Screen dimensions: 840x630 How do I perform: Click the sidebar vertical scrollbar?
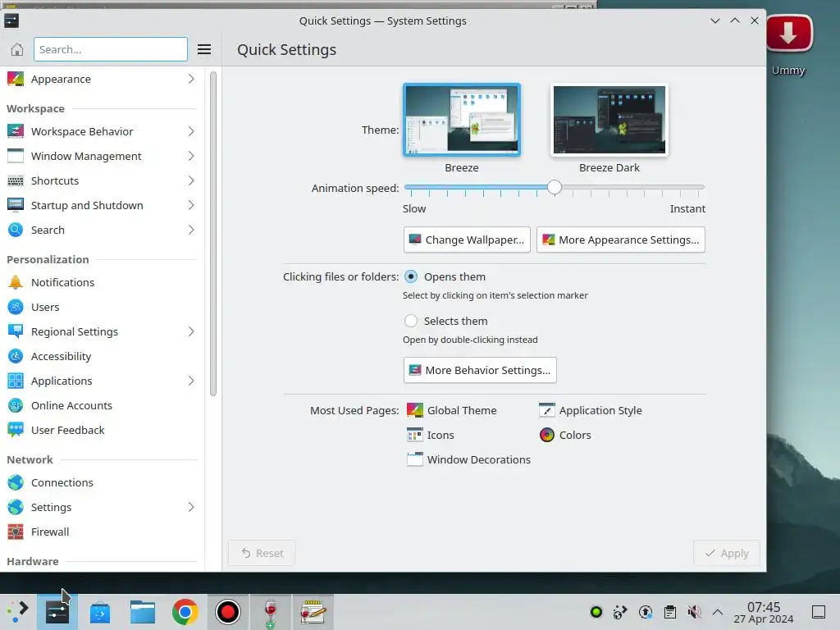213,234
